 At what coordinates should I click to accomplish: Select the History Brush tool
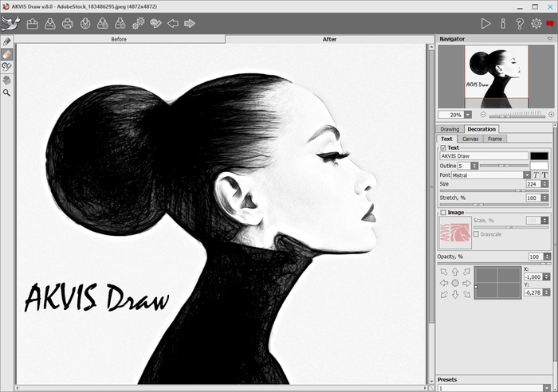pyautogui.click(x=6, y=67)
